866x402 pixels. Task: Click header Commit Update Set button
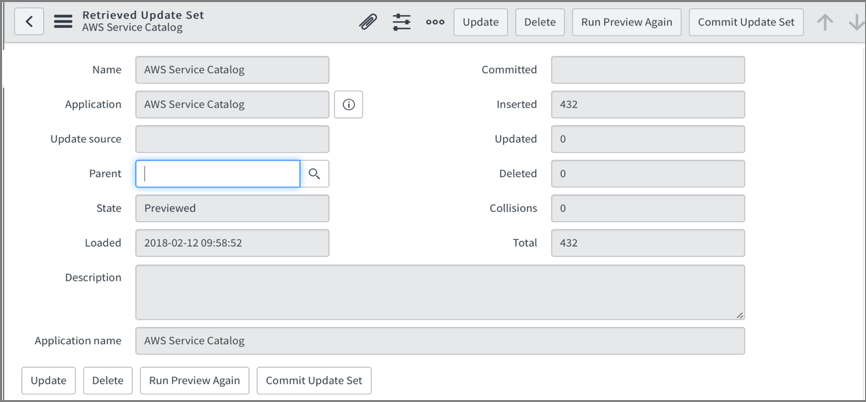(x=746, y=22)
